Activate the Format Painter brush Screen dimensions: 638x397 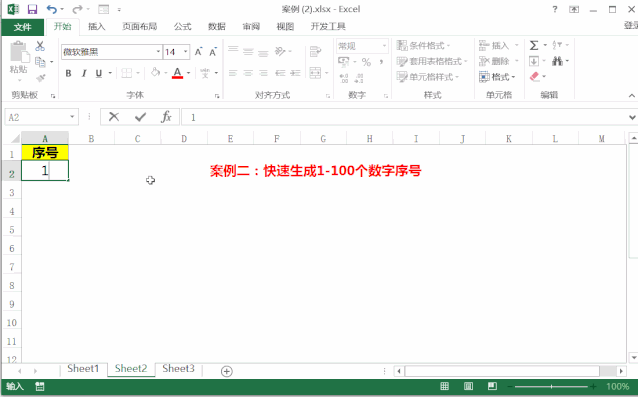pos(40,78)
